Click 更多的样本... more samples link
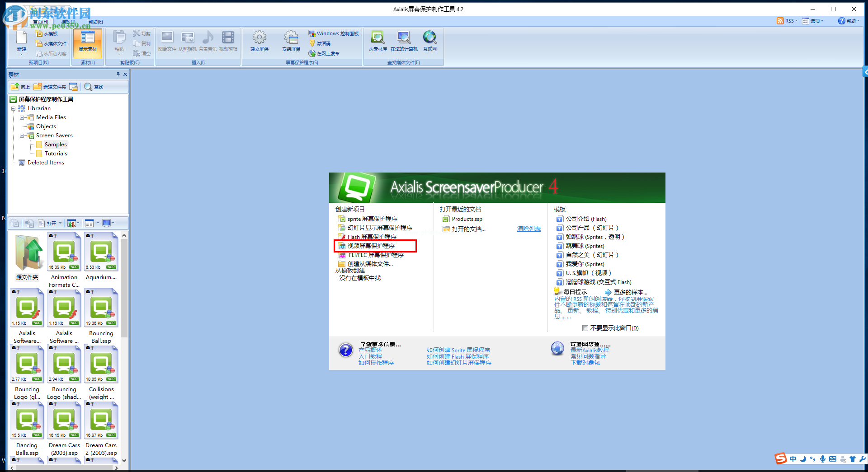Image resolution: width=868 pixels, height=472 pixels. coord(630,292)
